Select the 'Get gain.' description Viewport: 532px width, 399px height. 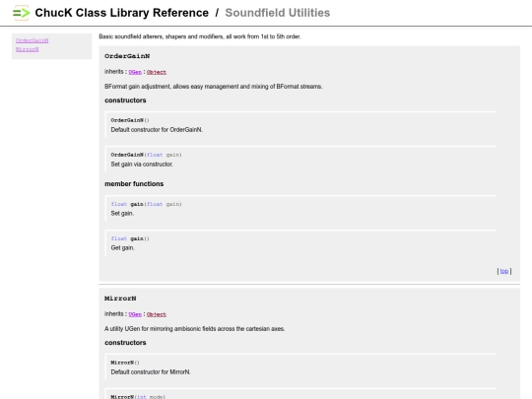[122, 248]
